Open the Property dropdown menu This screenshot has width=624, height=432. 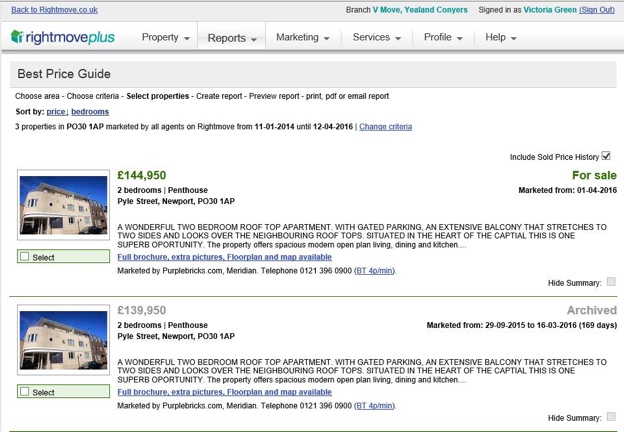(x=165, y=38)
